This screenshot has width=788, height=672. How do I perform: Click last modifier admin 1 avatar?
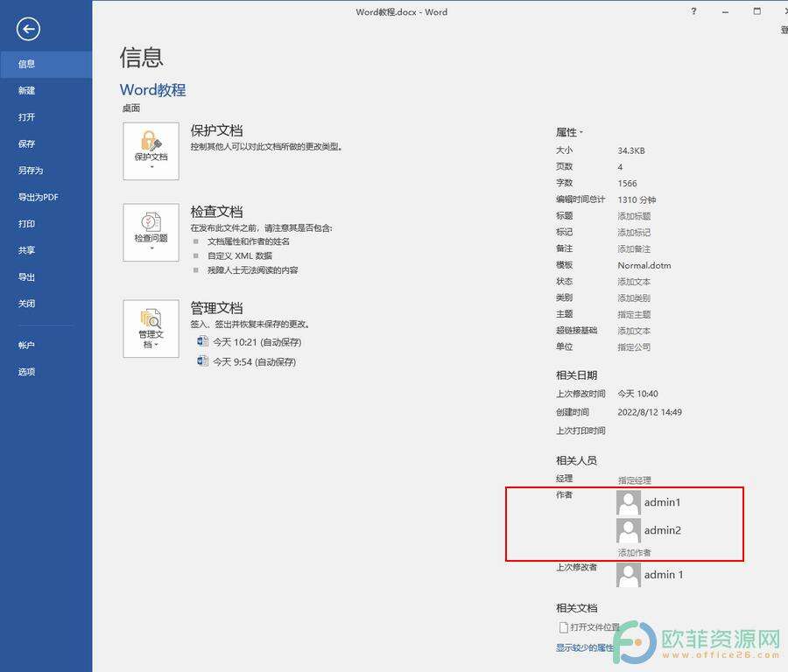coord(628,575)
